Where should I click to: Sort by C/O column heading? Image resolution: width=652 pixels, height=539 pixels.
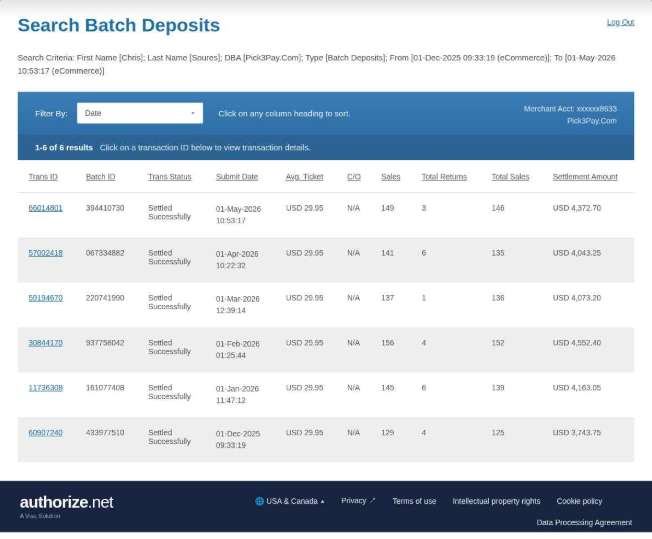(354, 177)
